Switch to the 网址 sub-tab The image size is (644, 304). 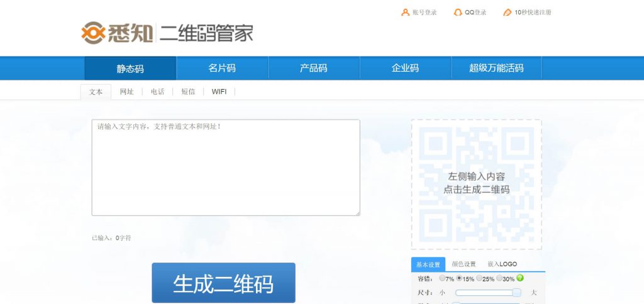point(126,92)
